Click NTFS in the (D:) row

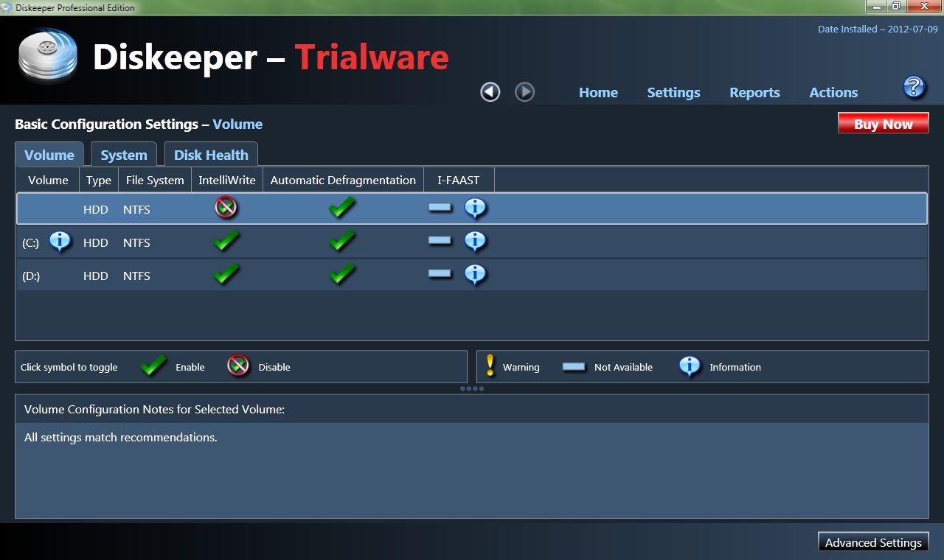coord(136,276)
